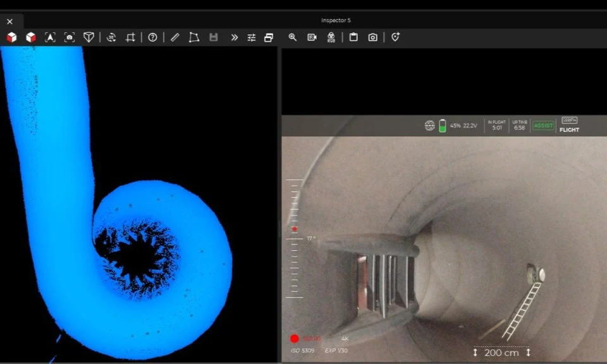Toggle the IR camera feed

[x=312, y=37]
